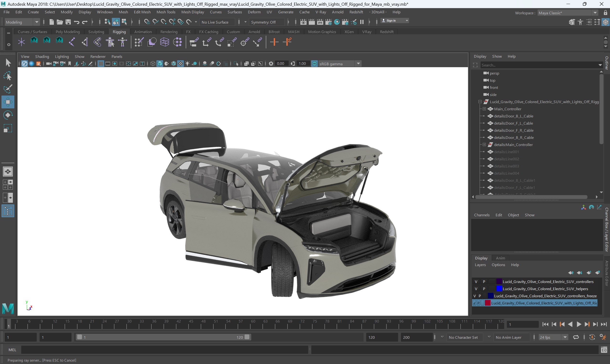
Task: Toggle playback P on SUV_controllers layer
Action: pyautogui.click(x=484, y=282)
